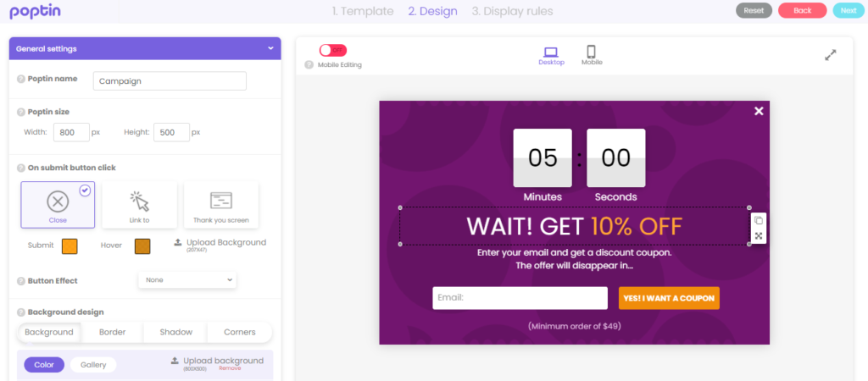Click the Next button
This screenshot has height=381, width=868.
point(848,10)
